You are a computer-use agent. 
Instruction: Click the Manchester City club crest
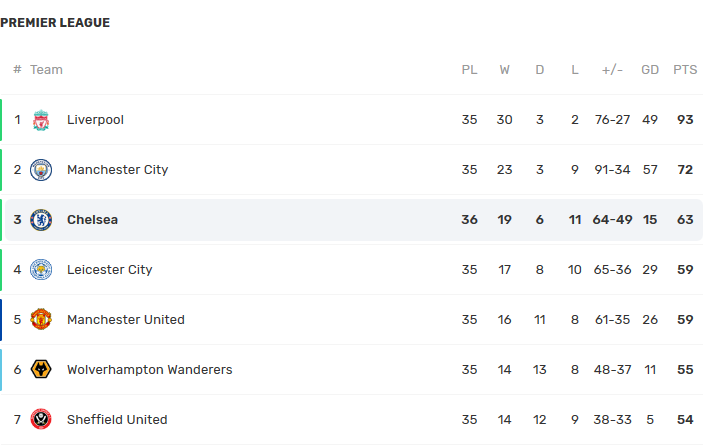[x=41, y=170]
